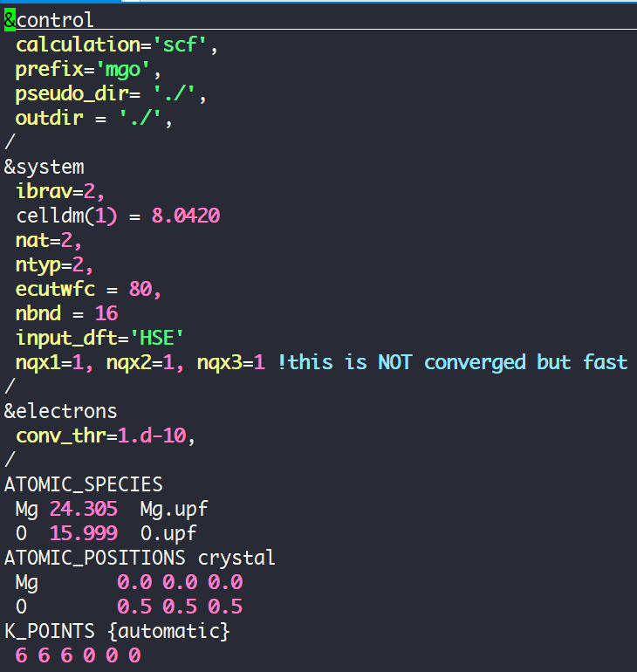Screen dimensions: 637x672
Task: Click the ibrav=2 line
Action: pyautogui.click(x=60, y=191)
